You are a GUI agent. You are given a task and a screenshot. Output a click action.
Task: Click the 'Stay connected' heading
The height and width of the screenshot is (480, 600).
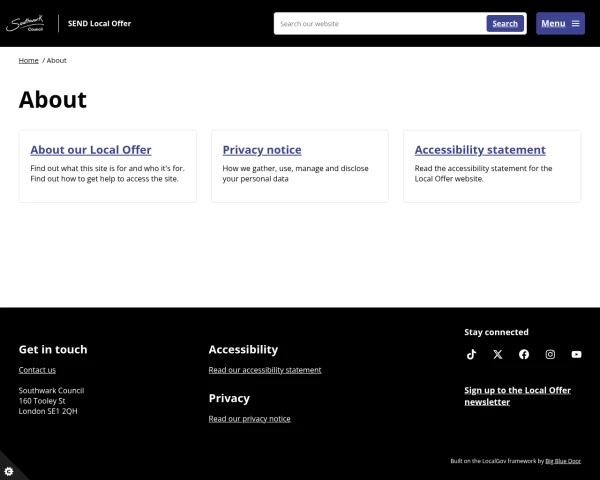(x=496, y=332)
